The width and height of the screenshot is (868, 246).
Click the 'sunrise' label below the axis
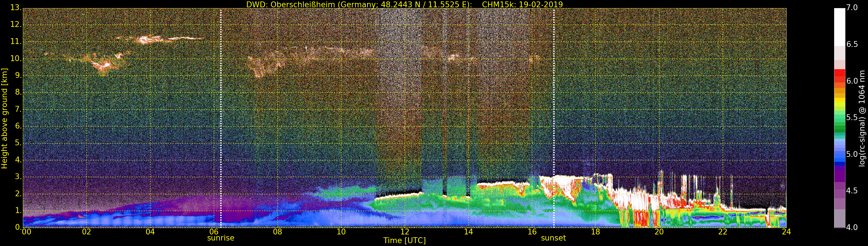pos(221,238)
